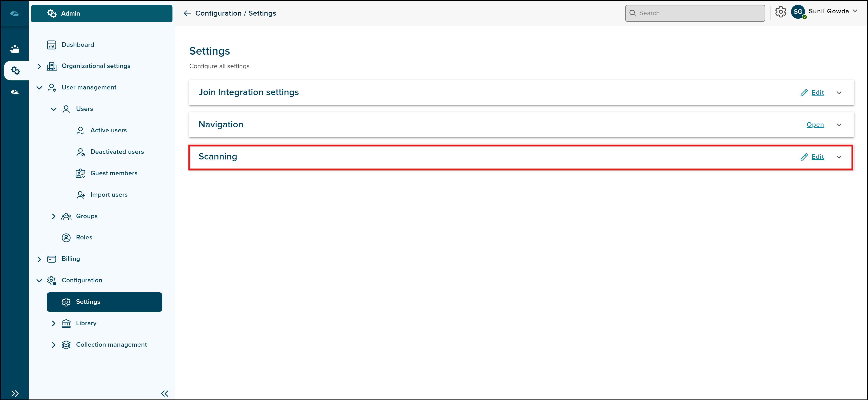Focus the Search input field

tap(699, 14)
